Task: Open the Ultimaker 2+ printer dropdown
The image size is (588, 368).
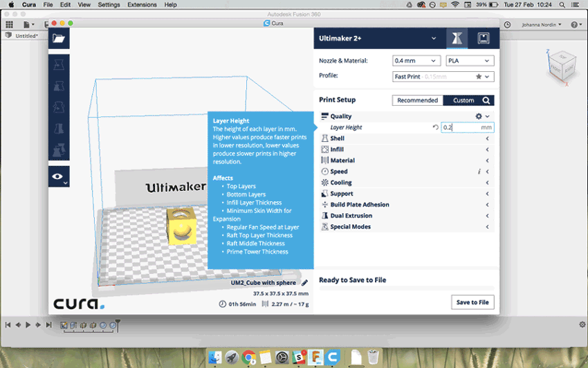Action: click(378, 38)
